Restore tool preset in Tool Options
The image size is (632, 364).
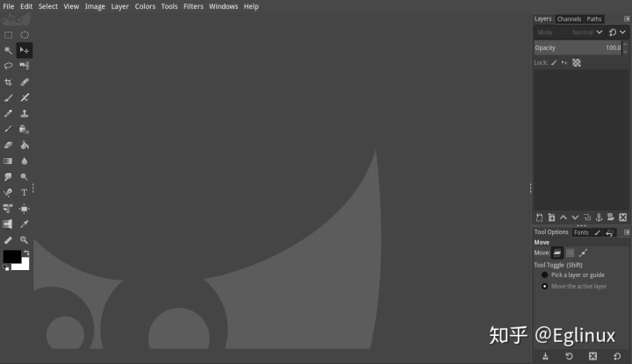click(x=569, y=356)
